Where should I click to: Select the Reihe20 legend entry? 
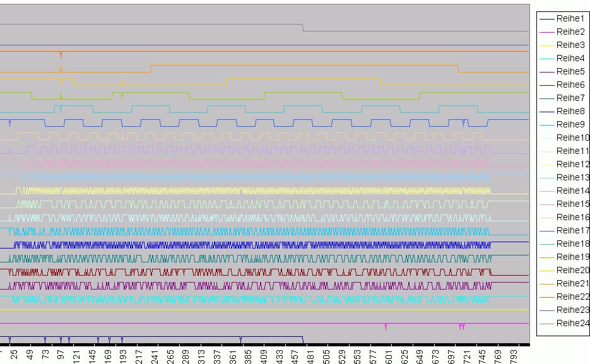564,270
